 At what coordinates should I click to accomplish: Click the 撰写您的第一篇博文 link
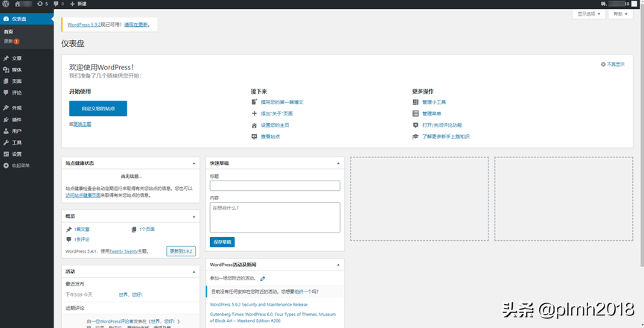(x=281, y=102)
